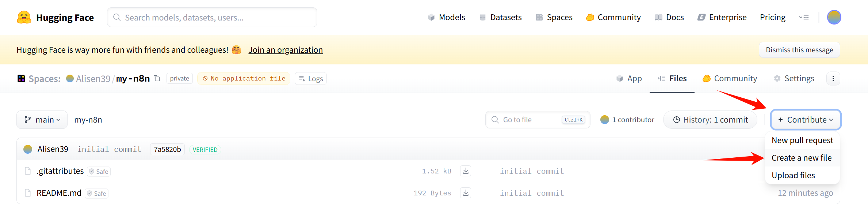Screen dimensions: 868x221
Task: Click the copy icon next to my-n8n
Action: click(157, 78)
